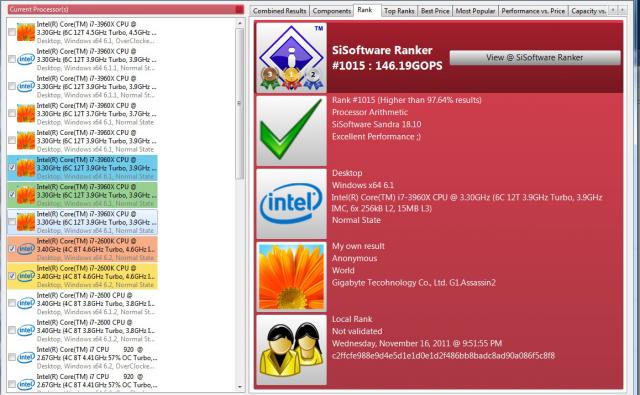Click 'Windows x64 6.1' in the result panel
The image size is (640, 395).
[x=363, y=185]
